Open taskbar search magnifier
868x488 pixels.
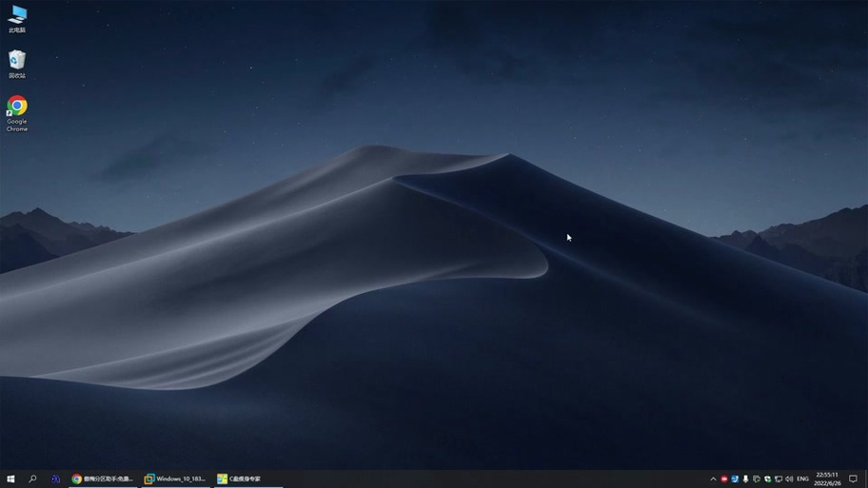[32, 478]
